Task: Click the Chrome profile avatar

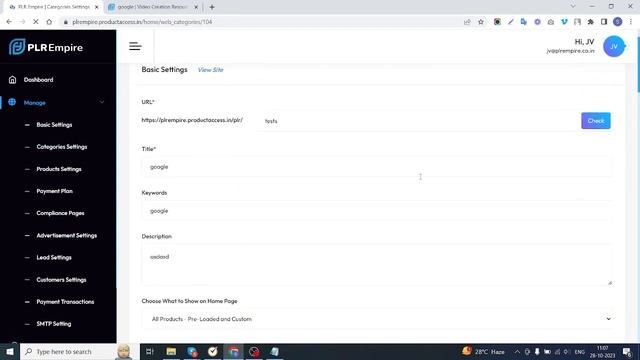Action: pyautogui.click(x=618, y=22)
